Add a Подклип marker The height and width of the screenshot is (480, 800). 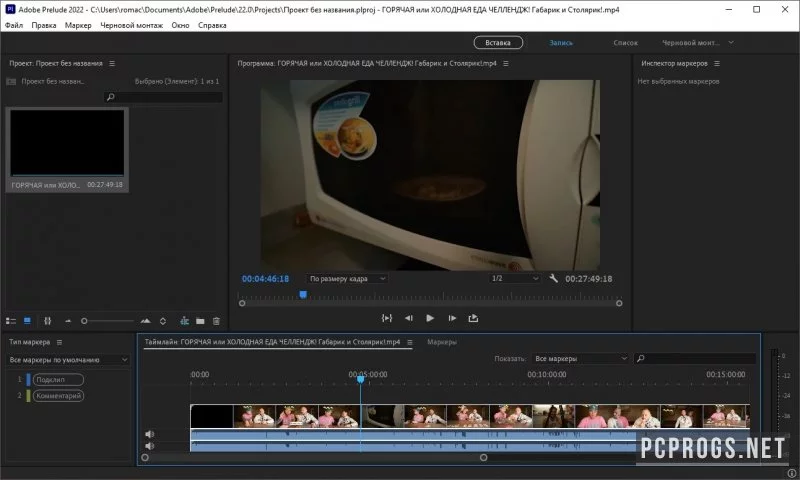click(58, 380)
